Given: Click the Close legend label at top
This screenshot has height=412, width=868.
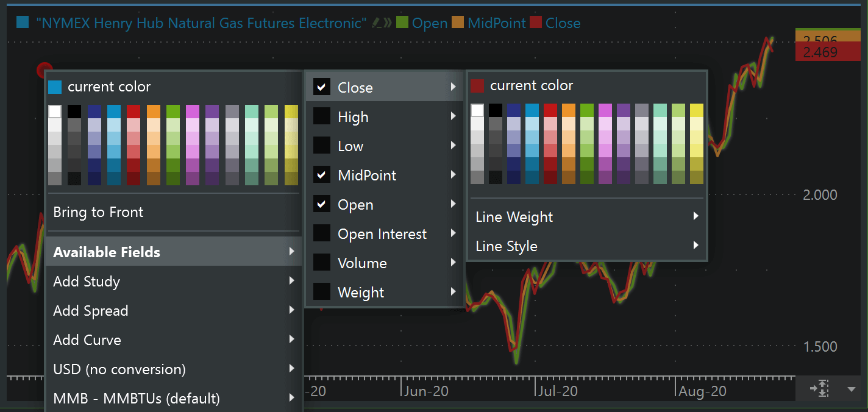Looking at the screenshot, I should (x=563, y=23).
